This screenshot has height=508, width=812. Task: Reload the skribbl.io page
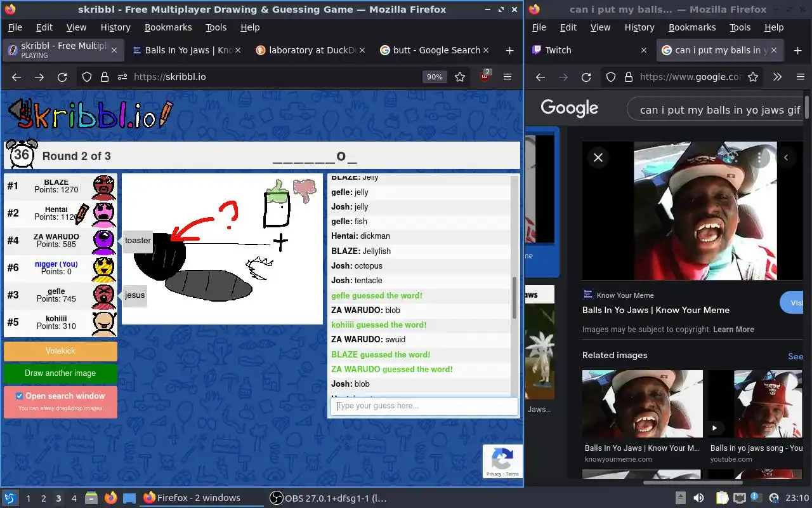tap(62, 77)
